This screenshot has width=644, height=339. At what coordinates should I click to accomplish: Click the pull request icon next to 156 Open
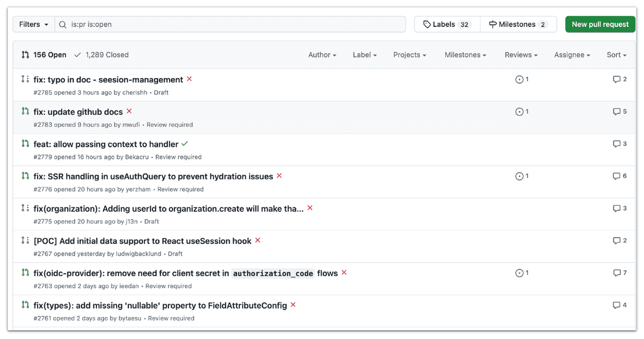(24, 54)
